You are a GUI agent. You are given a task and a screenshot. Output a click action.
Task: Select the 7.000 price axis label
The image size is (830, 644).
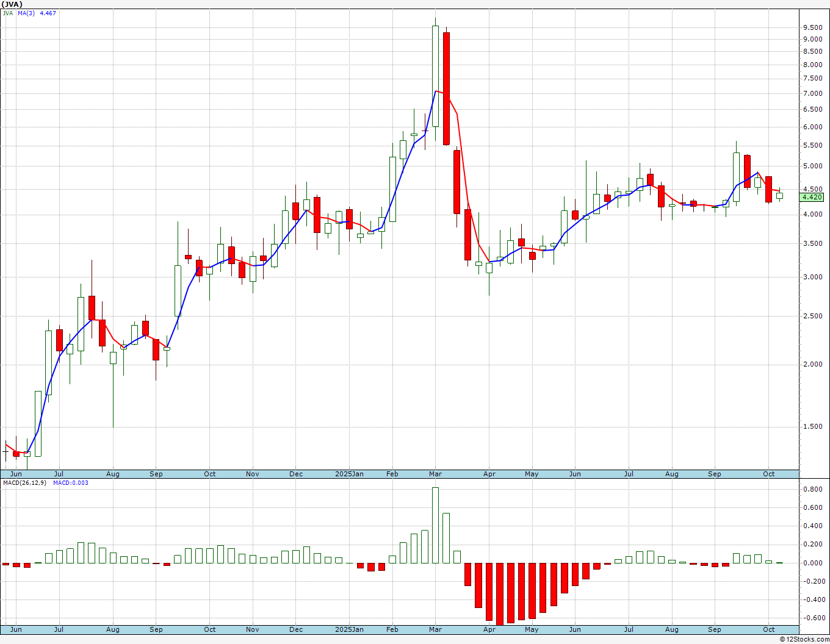click(x=812, y=93)
